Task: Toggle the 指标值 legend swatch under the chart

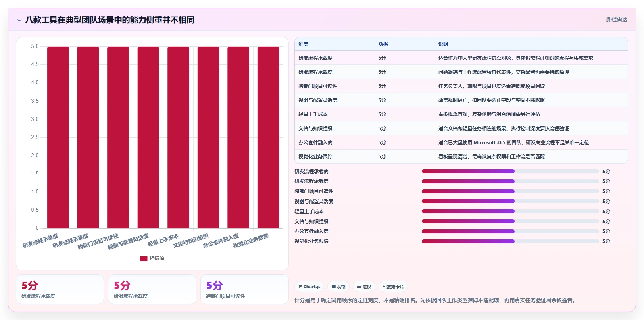Action: (x=144, y=258)
